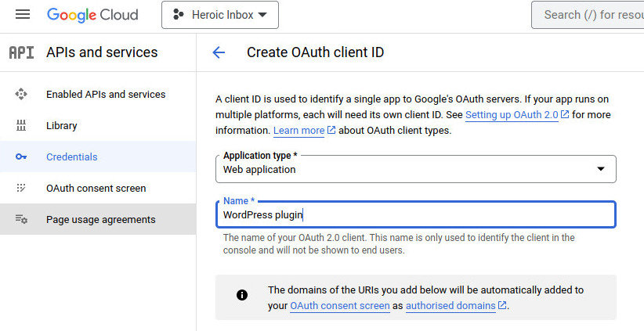
Task: Click the Page usage agreements icon
Action: [21, 219]
